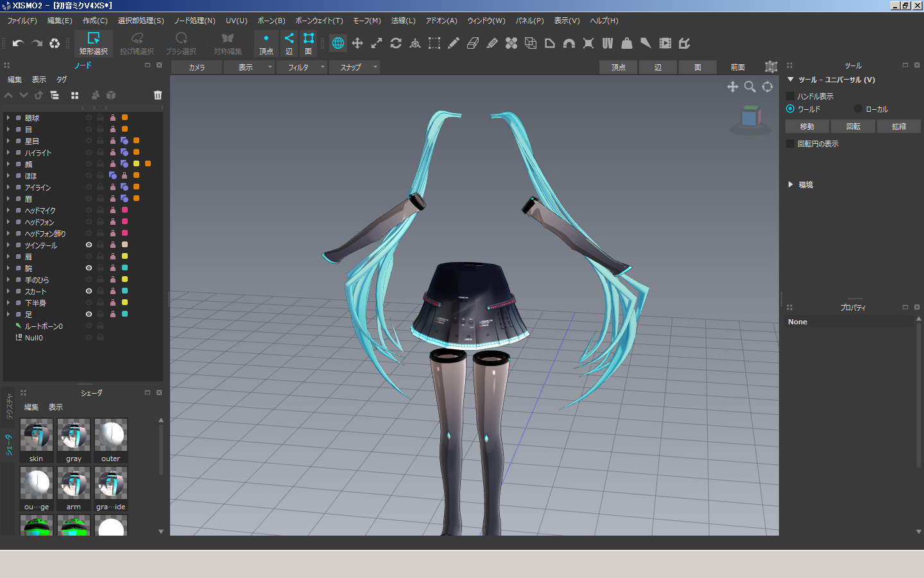Select the Universal globe tool icon
Screen dimensions: 924x578
[338, 43]
